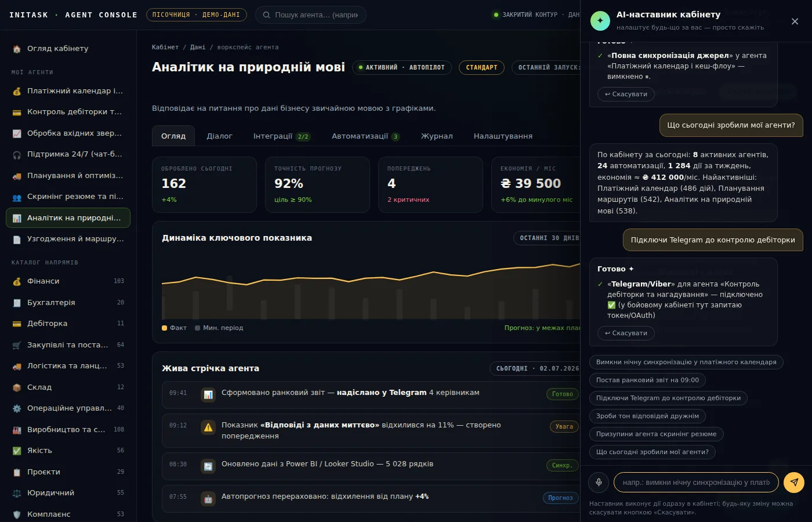Undo Повна синхронізація джерел change via Скасувати
This screenshot has width=812, height=522.
(626, 94)
